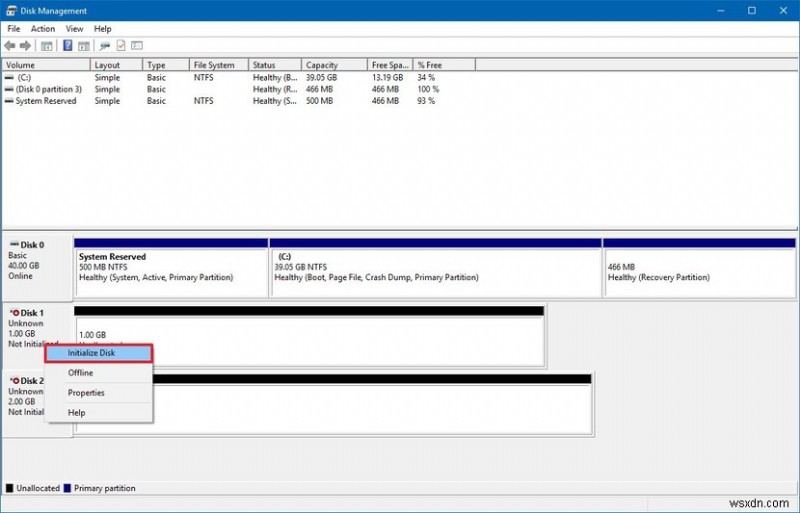Click the last toolbar view settings icon
The height and width of the screenshot is (513, 800).
(137, 45)
